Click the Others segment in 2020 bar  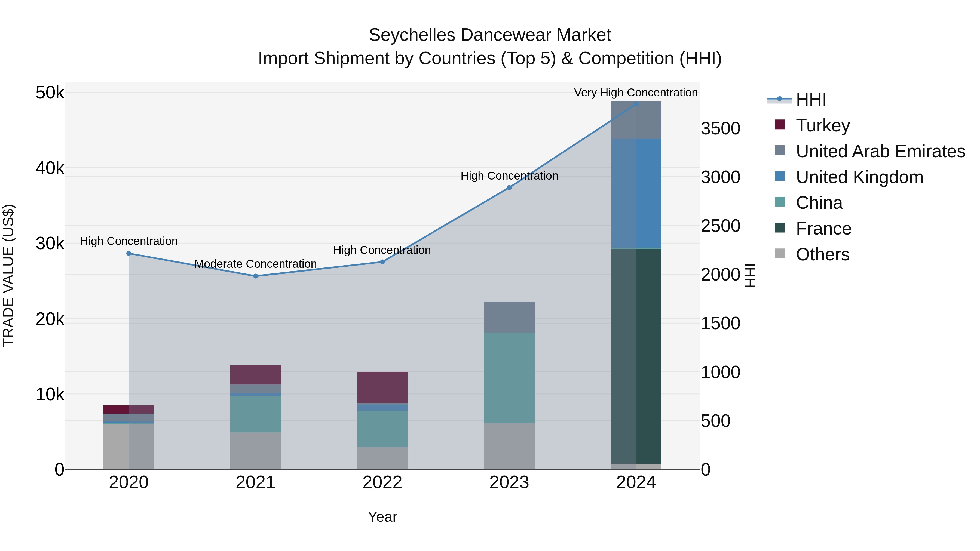[128, 447]
